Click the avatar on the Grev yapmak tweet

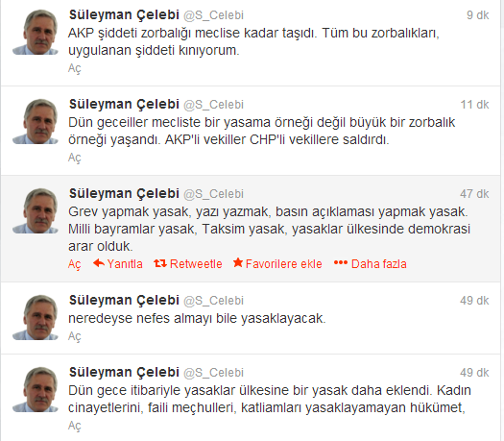tap(36, 210)
